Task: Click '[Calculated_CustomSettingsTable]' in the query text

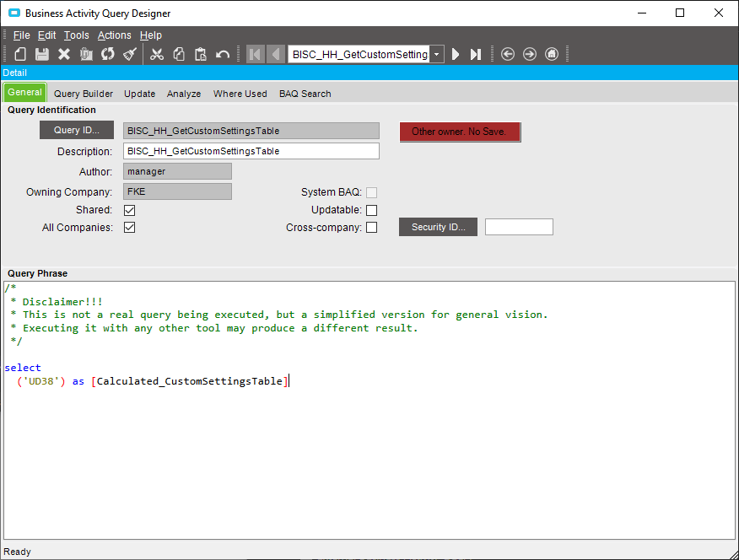Action: point(190,381)
